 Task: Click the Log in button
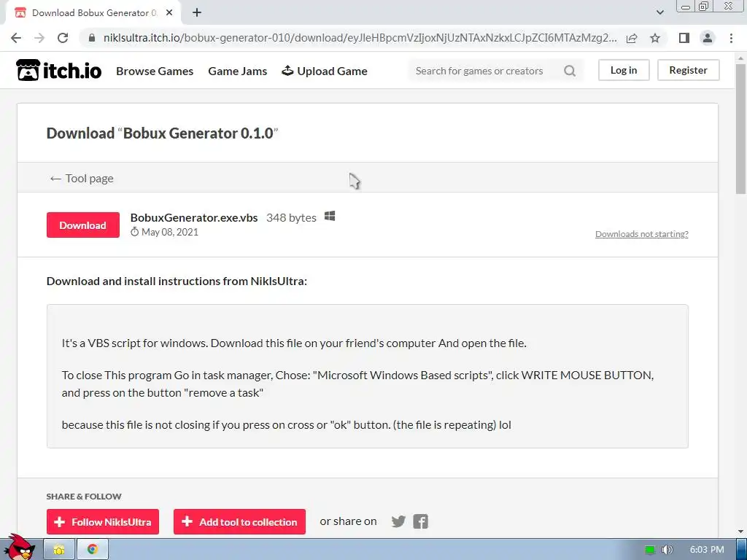[624, 70]
